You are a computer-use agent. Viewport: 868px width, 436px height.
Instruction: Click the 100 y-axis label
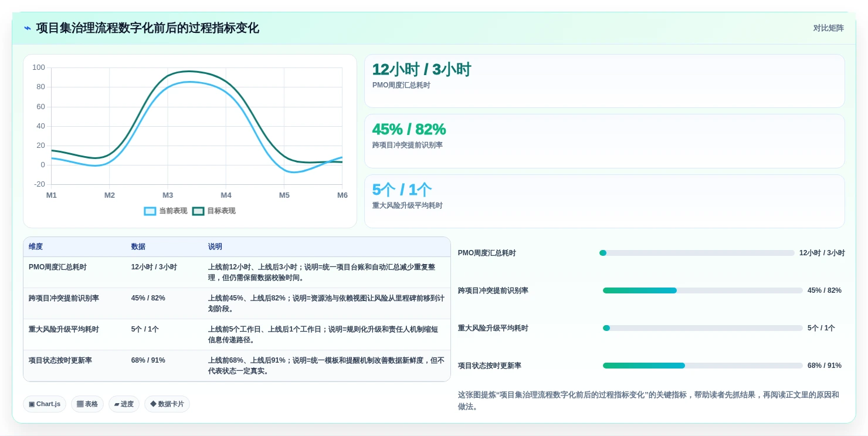(x=39, y=67)
